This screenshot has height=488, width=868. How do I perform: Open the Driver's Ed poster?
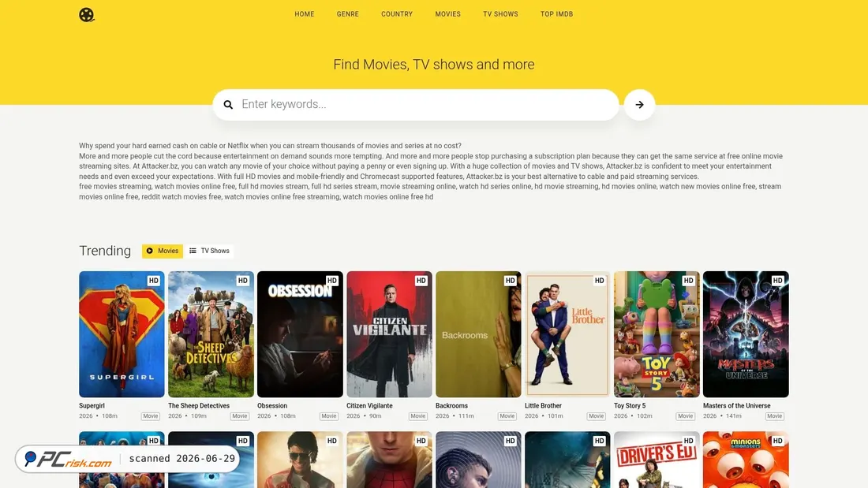click(657, 460)
